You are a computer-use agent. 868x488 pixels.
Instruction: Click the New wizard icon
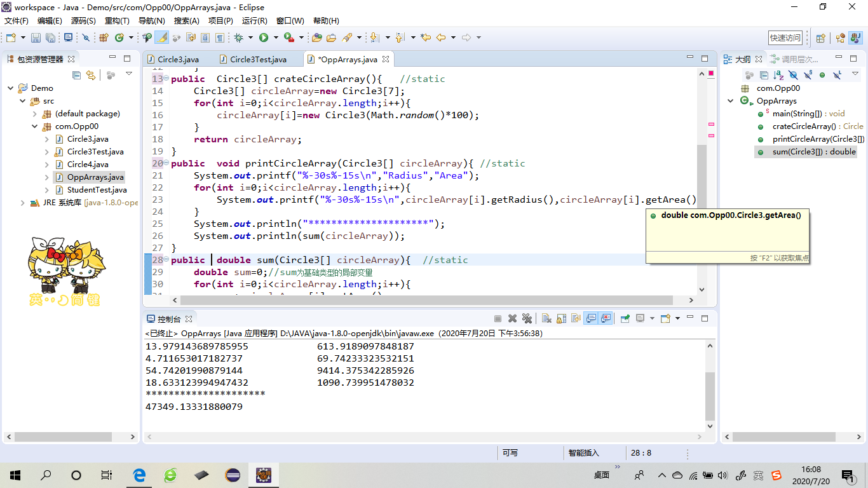click(x=11, y=37)
